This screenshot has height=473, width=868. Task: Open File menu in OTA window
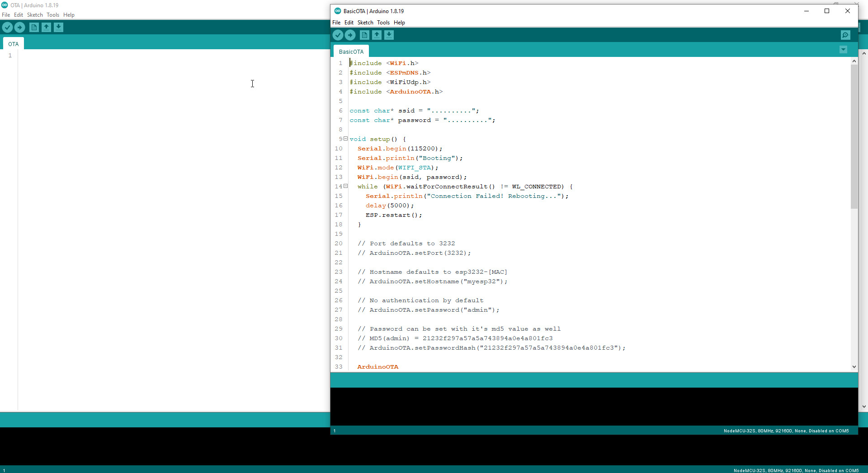click(6, 15)
